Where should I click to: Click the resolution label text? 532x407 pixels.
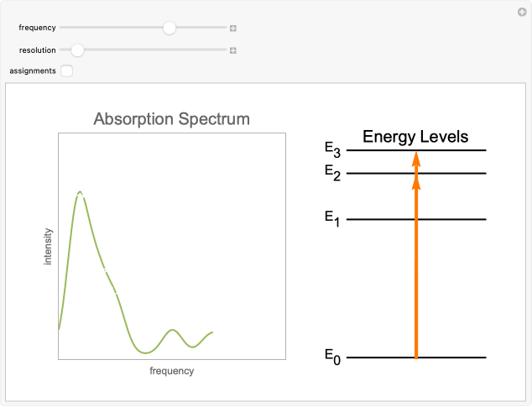click(37, 50)
